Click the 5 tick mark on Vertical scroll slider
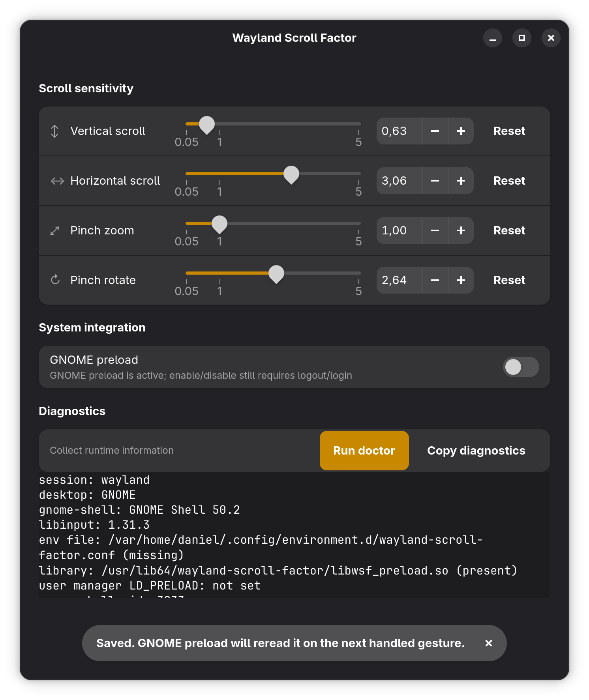 pos(358,139)
